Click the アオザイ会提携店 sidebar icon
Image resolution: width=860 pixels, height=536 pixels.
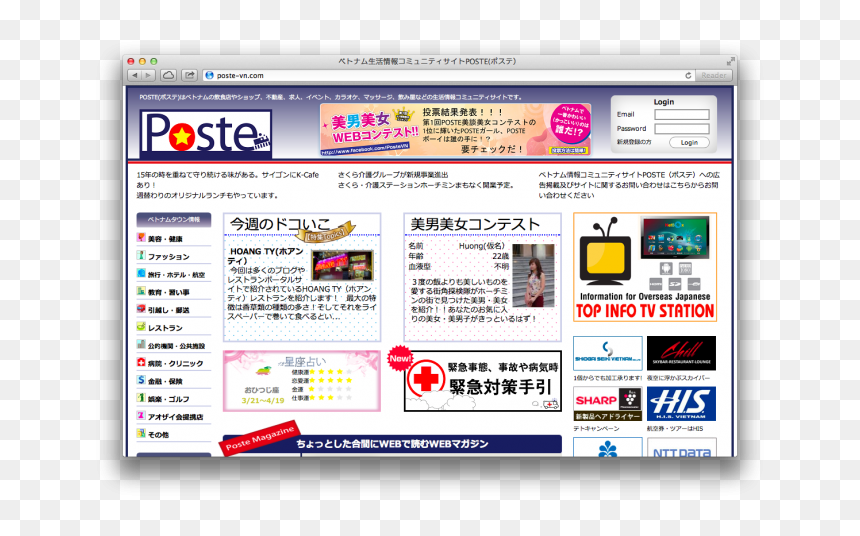coord(141,415)
